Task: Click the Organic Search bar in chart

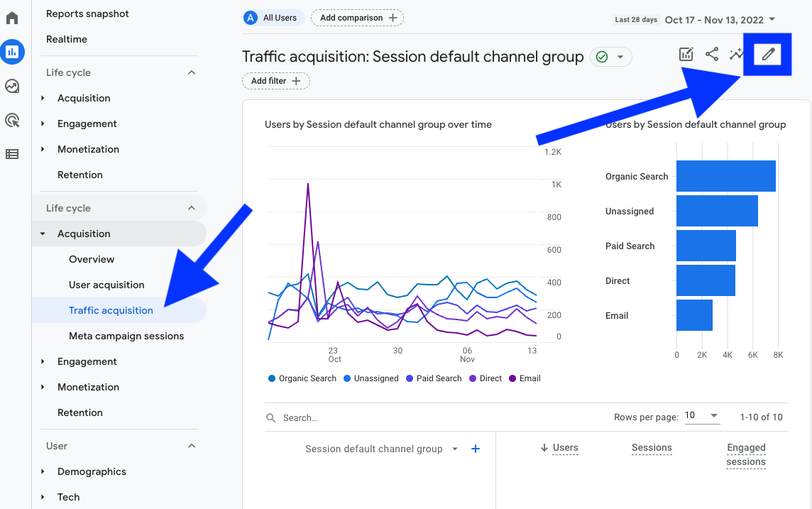Action: [x=726, y=176]
